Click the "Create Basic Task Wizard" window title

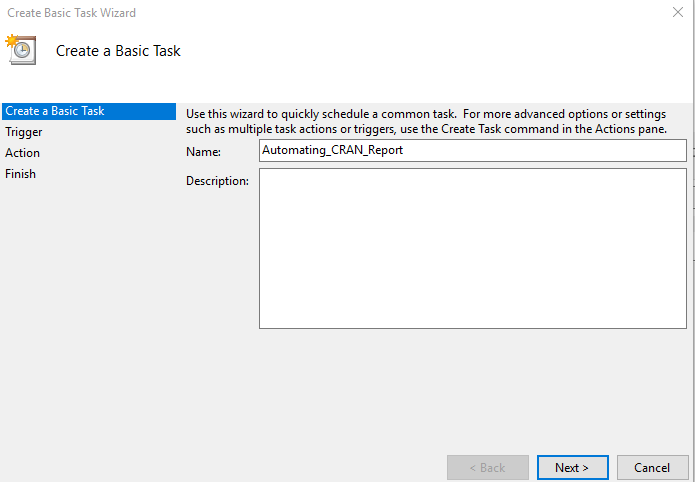click(x=71, y=13)
